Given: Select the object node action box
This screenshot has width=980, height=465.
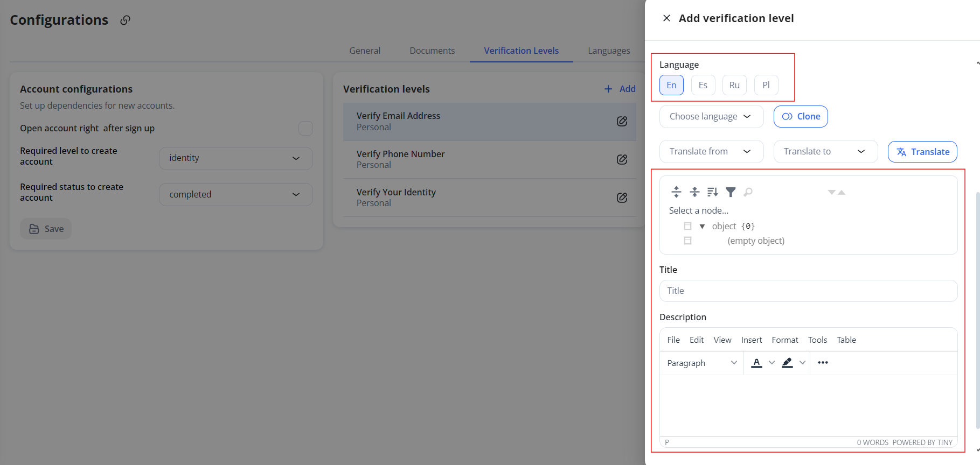Looking at the screenshot, I should coord(687,226).
